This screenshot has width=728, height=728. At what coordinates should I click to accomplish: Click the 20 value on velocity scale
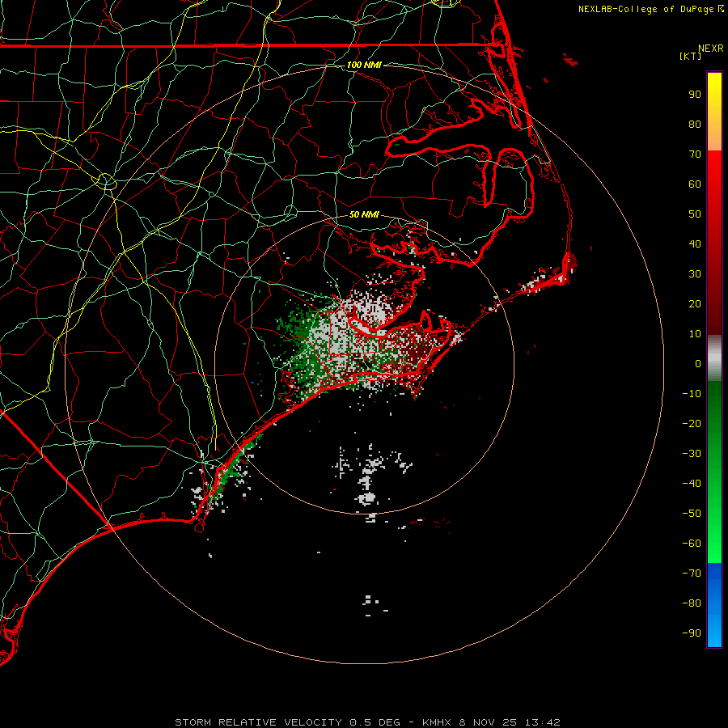pos(695,304)
